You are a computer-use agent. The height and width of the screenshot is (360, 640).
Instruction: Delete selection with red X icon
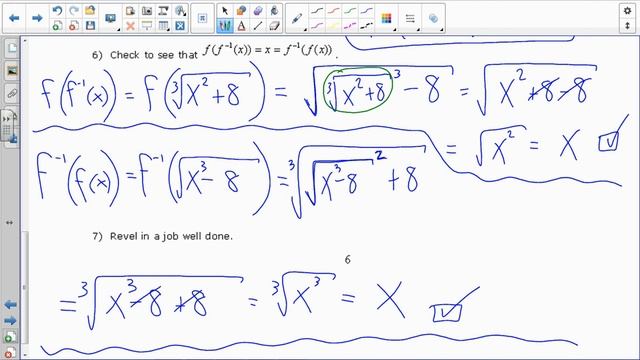pos(130,26)
